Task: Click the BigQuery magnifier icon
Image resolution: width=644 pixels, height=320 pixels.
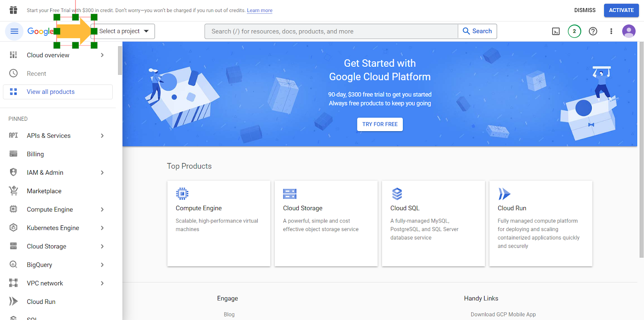Action: coord(13,264)
